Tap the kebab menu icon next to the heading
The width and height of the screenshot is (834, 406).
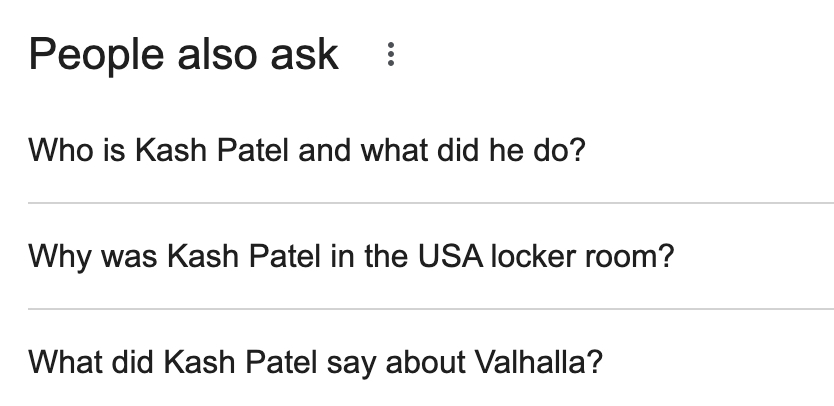[x=390, y=55]
